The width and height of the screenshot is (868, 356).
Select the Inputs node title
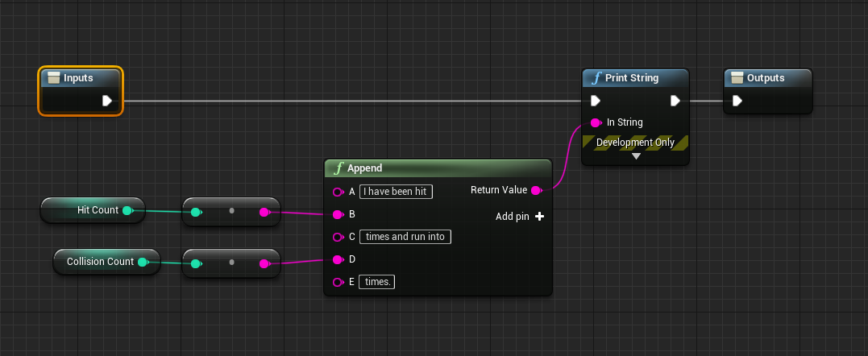(78, 78)
